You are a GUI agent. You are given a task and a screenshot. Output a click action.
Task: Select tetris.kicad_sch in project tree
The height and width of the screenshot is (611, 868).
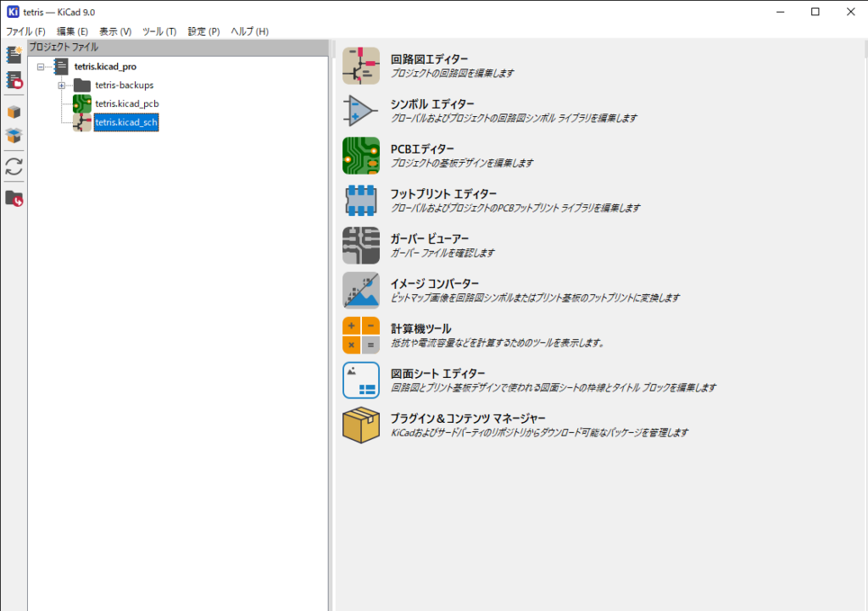(x=126, y=122)
